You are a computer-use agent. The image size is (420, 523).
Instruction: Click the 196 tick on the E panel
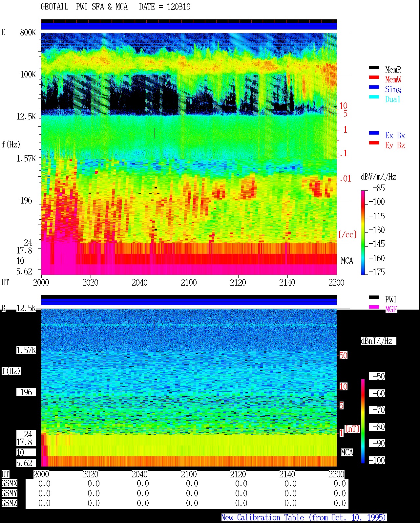click(26, 200)
